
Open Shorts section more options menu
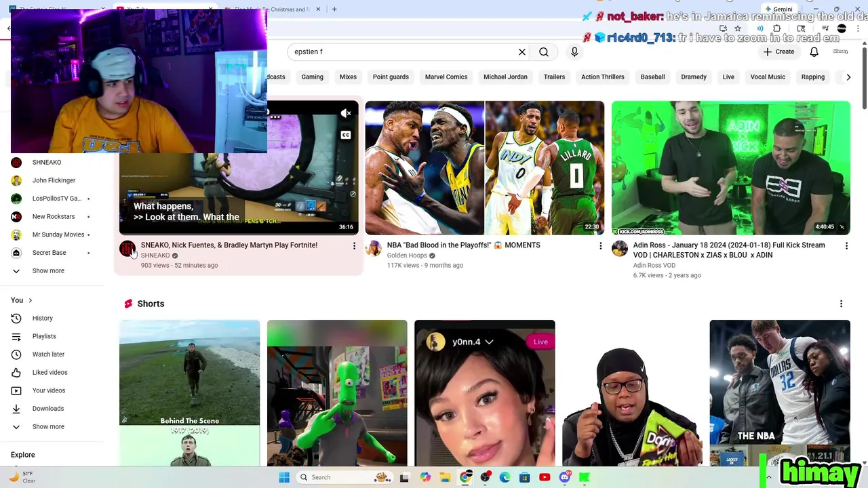tap(841, 304)
